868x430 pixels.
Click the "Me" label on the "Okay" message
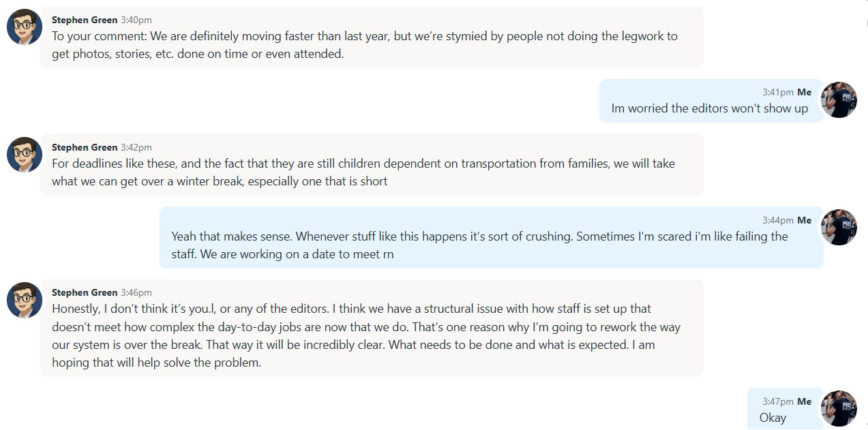tap(805, 401)
